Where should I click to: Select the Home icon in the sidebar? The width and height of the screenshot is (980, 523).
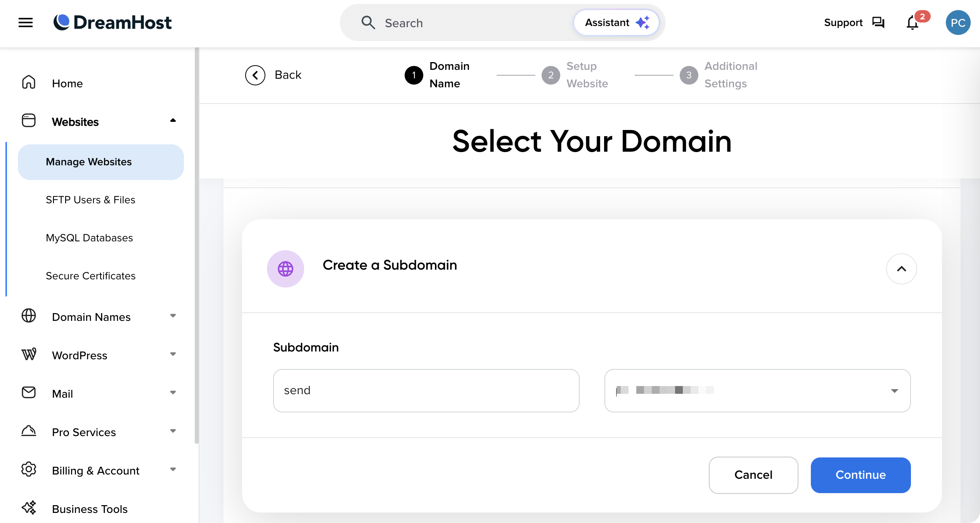pyautogui.click(x=29, y=82)
